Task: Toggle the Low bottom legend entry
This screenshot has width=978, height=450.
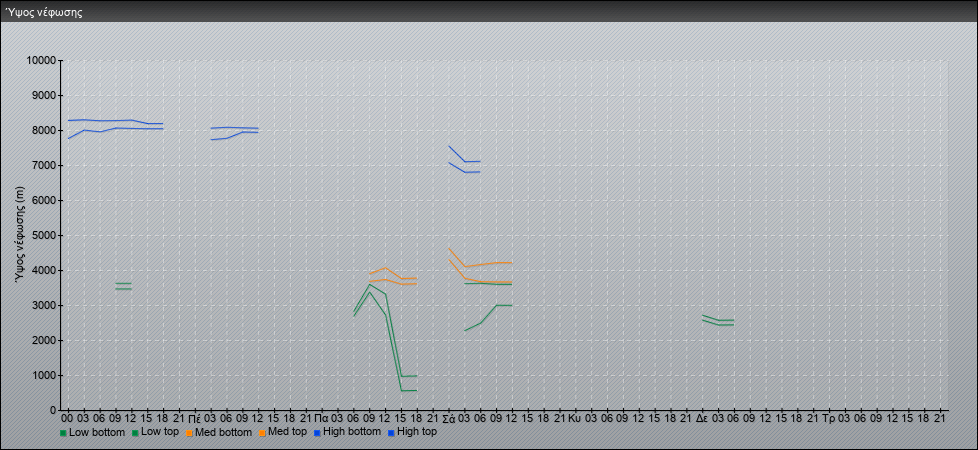Action: coord(92,432)
